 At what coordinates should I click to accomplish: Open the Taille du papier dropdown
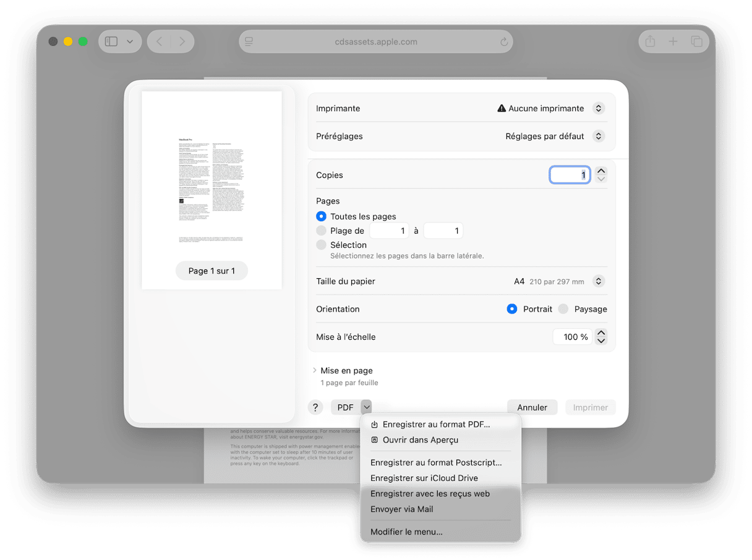[x=598, y=281]
